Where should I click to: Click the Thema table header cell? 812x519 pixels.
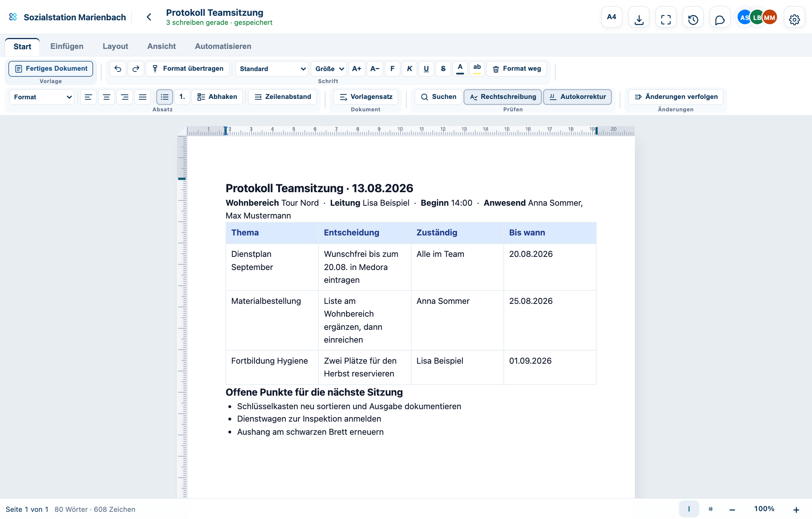pyautogui.click(x=272, y=233)
